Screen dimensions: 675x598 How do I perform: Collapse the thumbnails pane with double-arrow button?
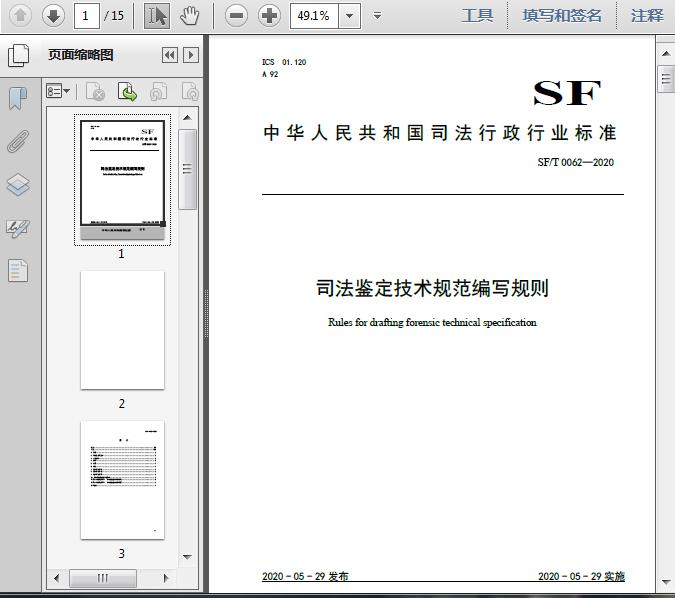pos(169,55)
